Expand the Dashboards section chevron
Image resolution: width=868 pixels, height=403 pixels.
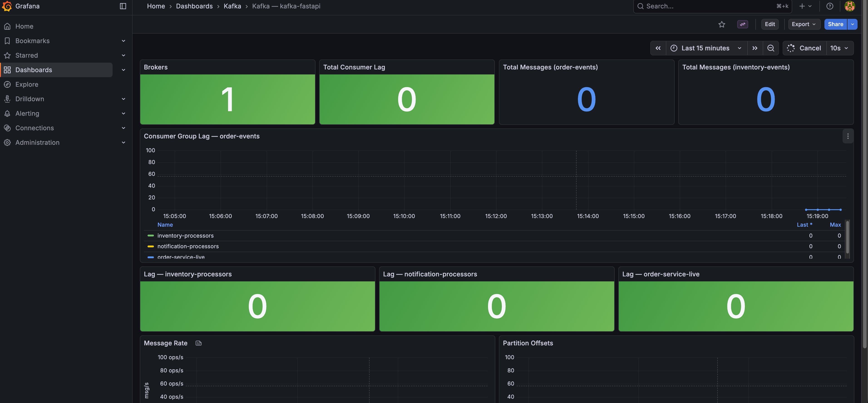[x=123, y=70]
